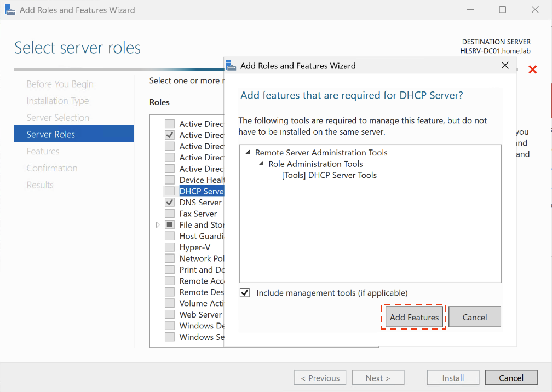Viewport: 552px width, 392px height.
Task: Uncheck Include management tools checkbox
Action: click(x=245, y=293)
